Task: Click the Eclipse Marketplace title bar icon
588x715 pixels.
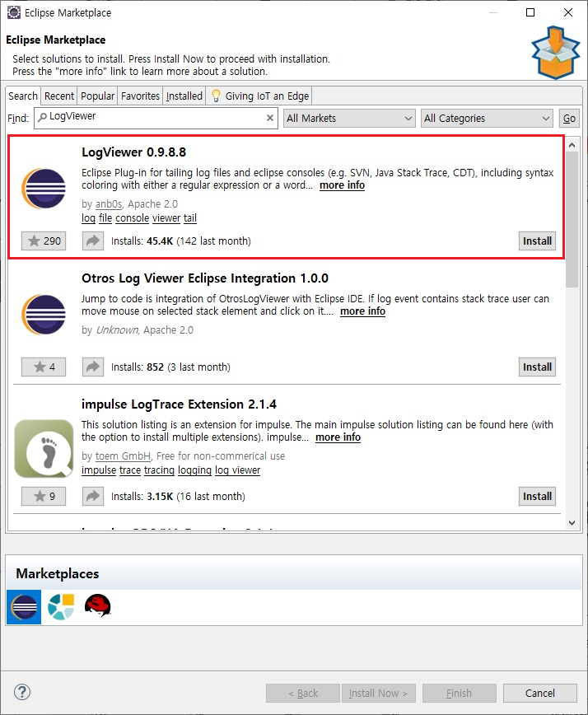Action: (x=14, y=12)
